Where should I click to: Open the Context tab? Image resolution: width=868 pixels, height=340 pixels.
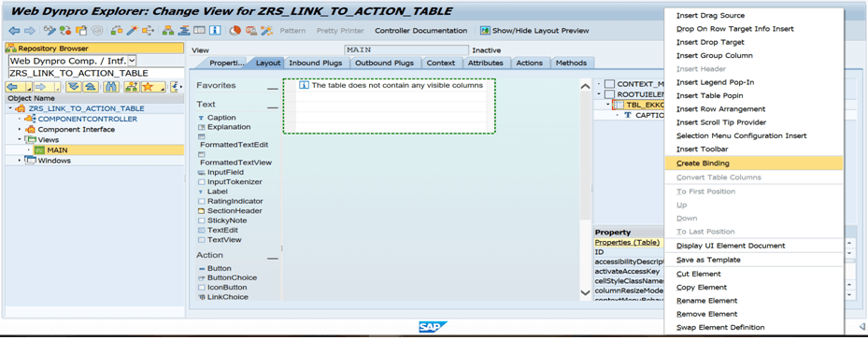pos(441,64)
